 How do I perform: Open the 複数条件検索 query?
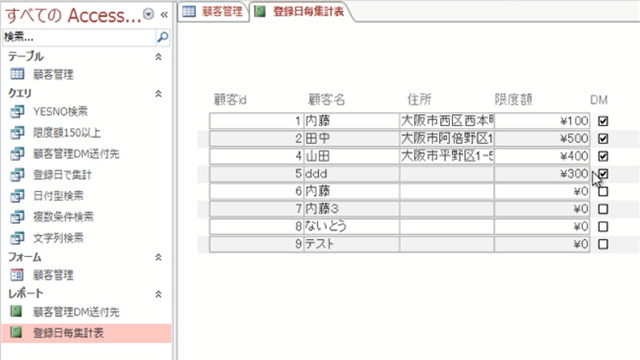63,217
